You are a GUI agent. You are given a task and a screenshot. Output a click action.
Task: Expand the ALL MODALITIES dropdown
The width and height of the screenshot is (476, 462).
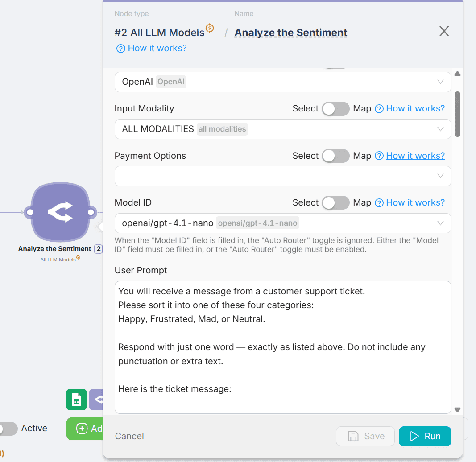point(282,129)
